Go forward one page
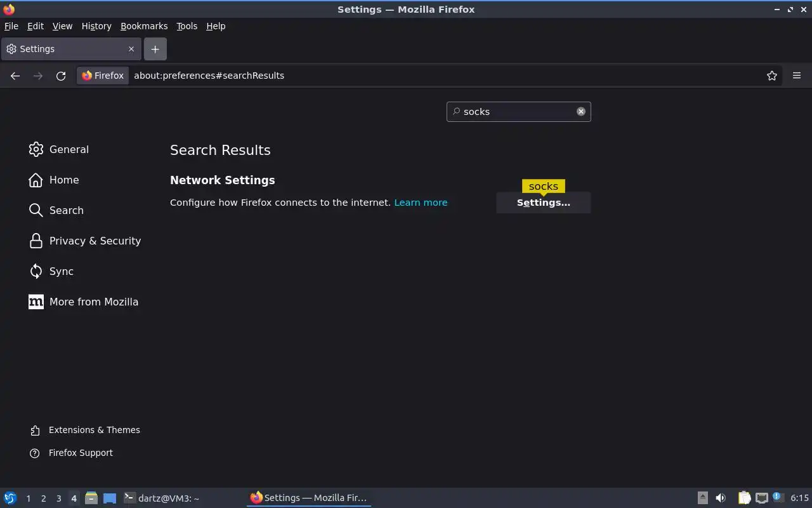This screenshot has width=812, height=508. tap(38, 76)
